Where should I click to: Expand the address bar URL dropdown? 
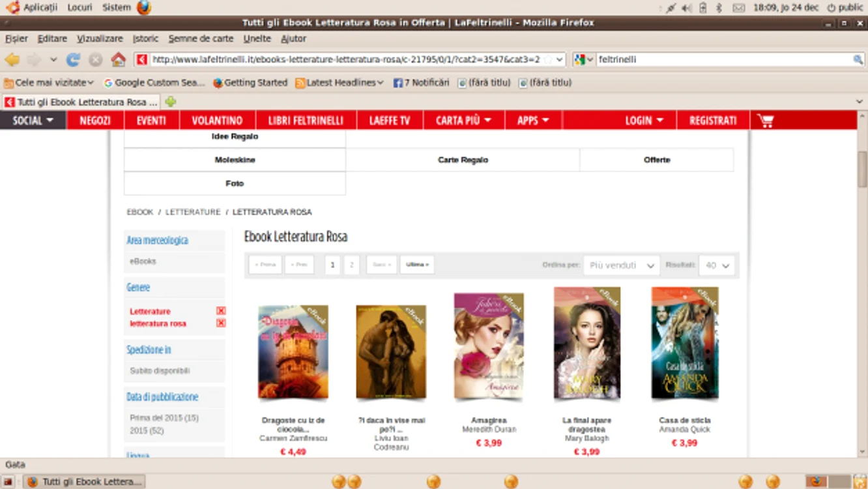pos(559,59)
